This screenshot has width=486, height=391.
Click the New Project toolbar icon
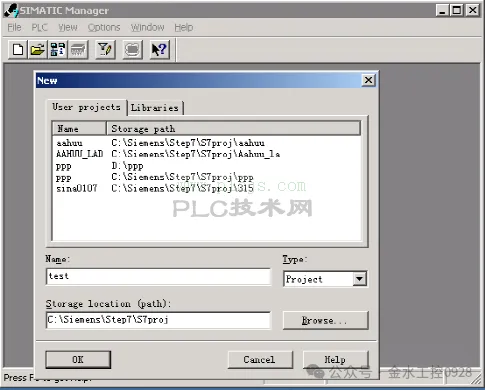point(18,50)
